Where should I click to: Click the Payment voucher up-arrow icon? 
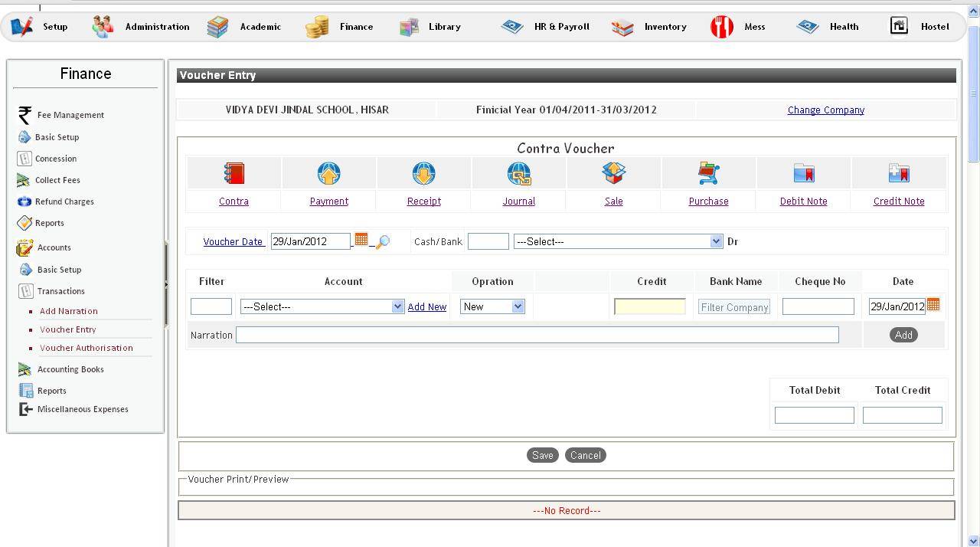pyautogui.click(x=328, y=173)
